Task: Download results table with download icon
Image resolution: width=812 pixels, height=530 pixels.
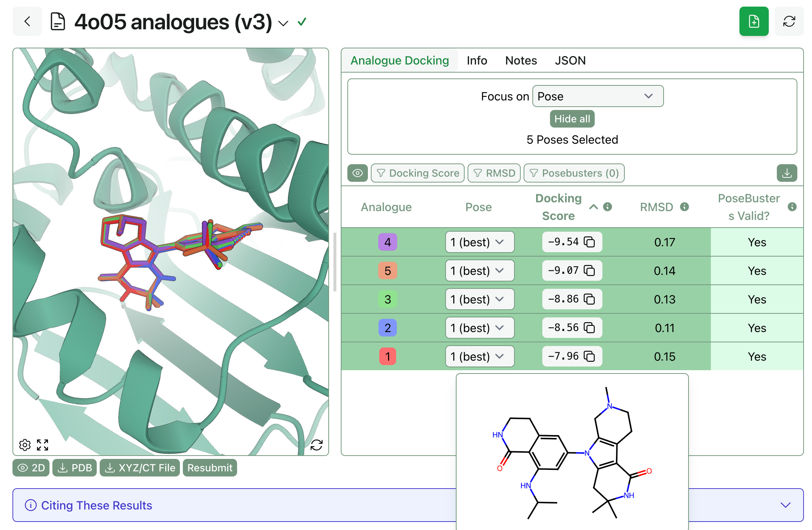Action: [787, 173]
